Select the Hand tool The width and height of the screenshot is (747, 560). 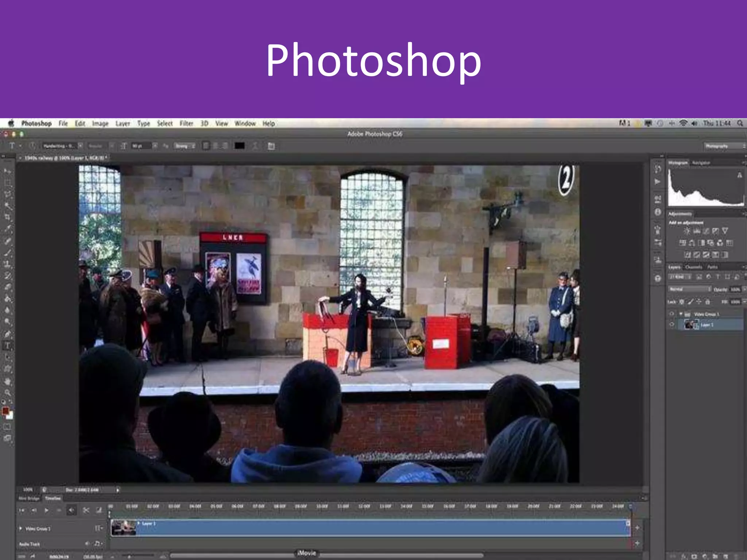[7, 381]
